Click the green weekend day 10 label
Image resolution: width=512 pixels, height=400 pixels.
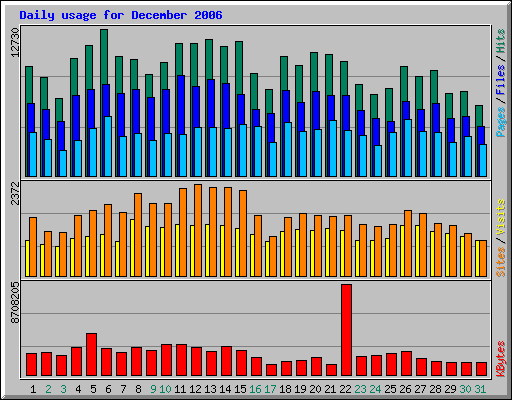[165, 389]
